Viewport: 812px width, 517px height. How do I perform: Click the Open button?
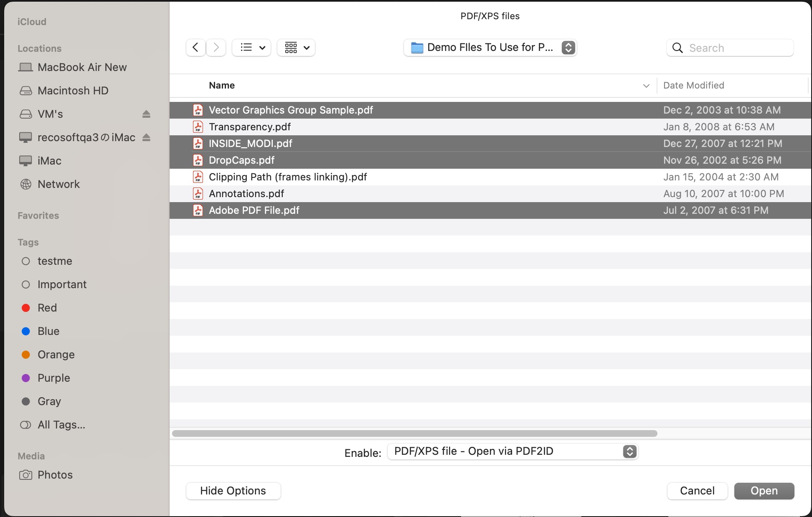[x=764, y=491]
